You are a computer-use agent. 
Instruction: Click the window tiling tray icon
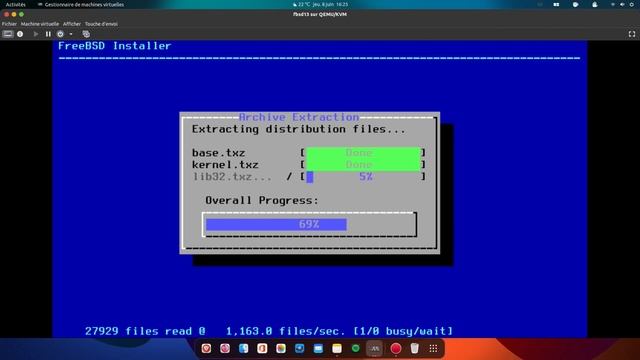tap(556, 4)
